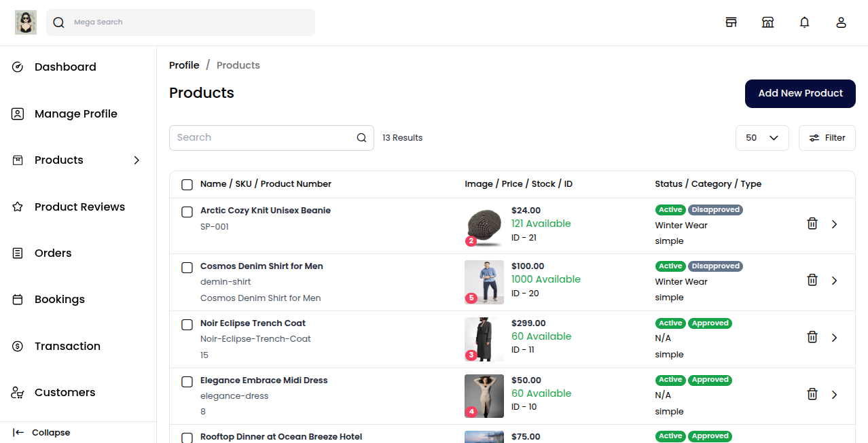Expand details for Cosmos Denim Shirt row

tap(834, 280)
